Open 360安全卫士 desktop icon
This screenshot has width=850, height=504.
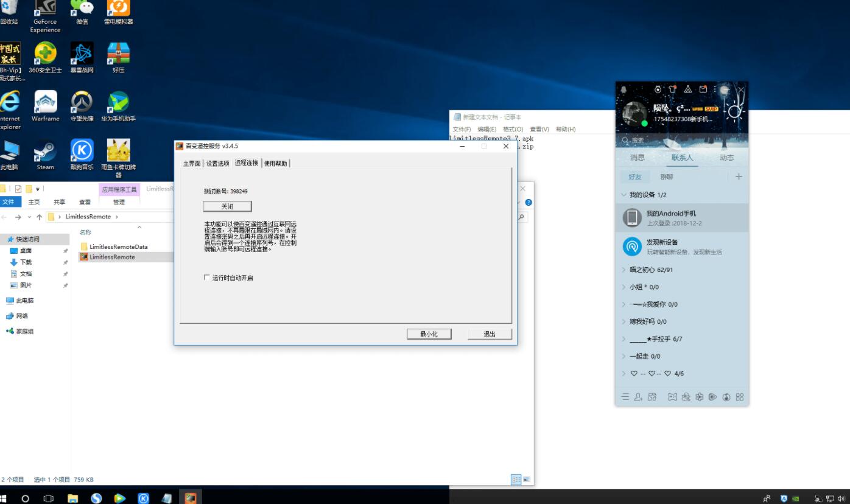[45, 57]
